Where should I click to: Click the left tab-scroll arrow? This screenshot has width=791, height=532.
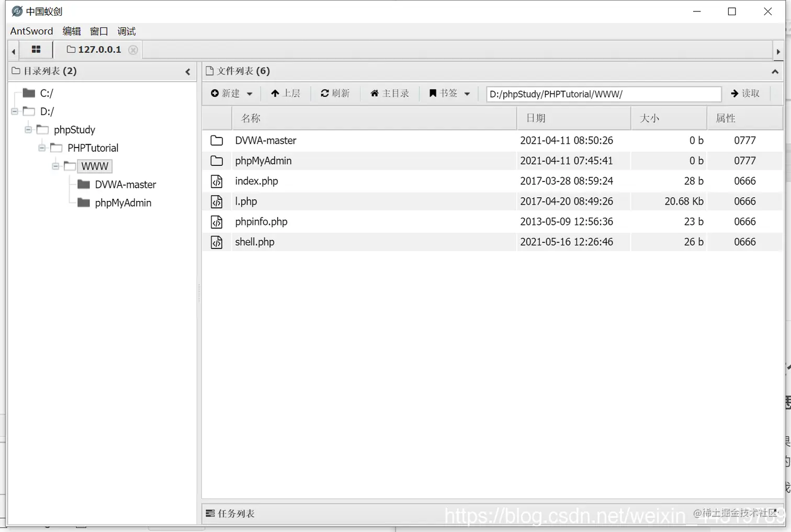coord(14,51)
